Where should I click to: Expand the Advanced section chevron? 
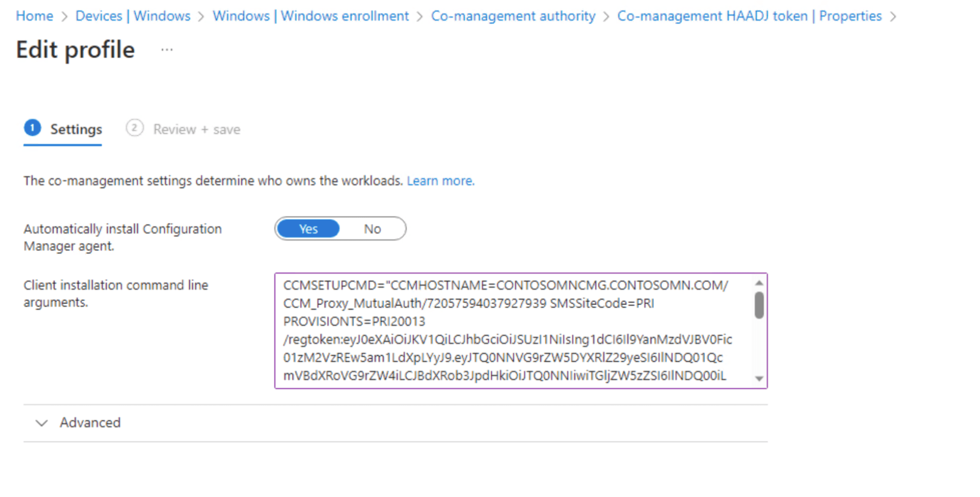point(41,423)
